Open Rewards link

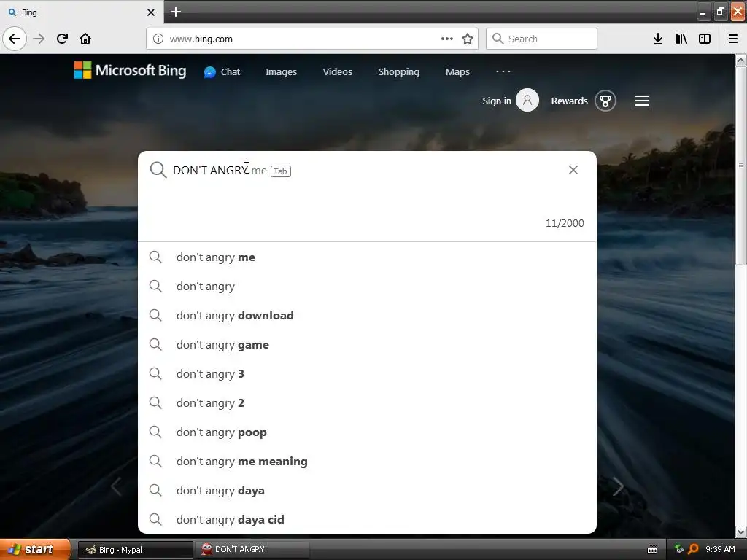point(569,101)
